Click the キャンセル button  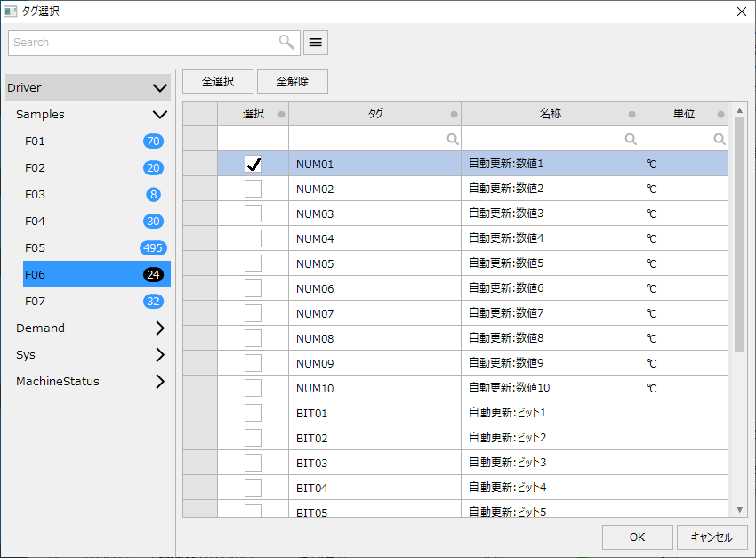[x=712, y=538]
